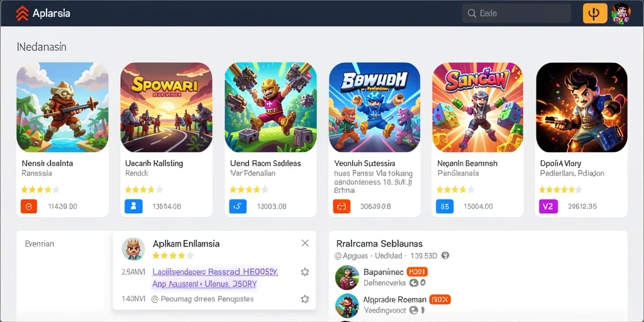Open the Laoiilsendeoerc Ressrad link
The height and width of the screenshot is (322, 644).
tap(215, 272)
